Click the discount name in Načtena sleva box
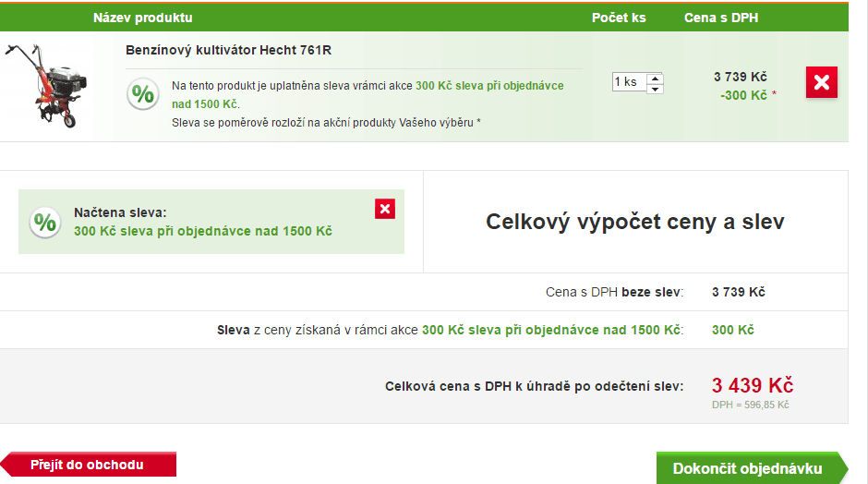The width and height of the screenshot is (868, 484). pyautogui.click(x=202, y=231)
